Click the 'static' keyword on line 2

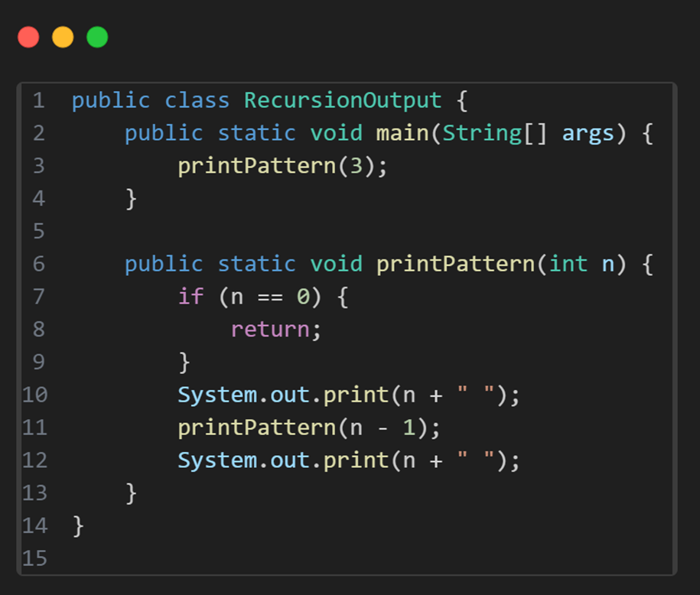pos(257,134)
